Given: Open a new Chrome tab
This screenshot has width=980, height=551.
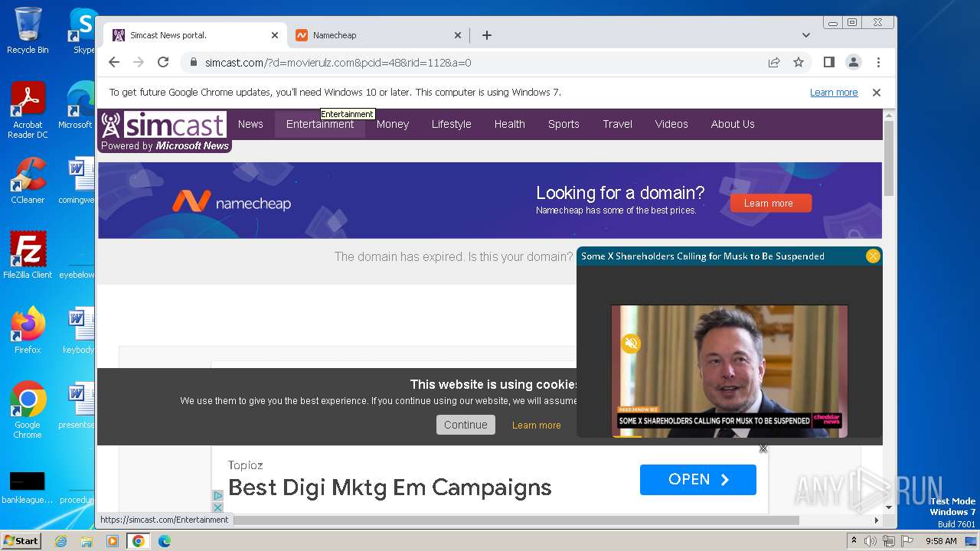Looking at the screenshot, I should (487, 35).
